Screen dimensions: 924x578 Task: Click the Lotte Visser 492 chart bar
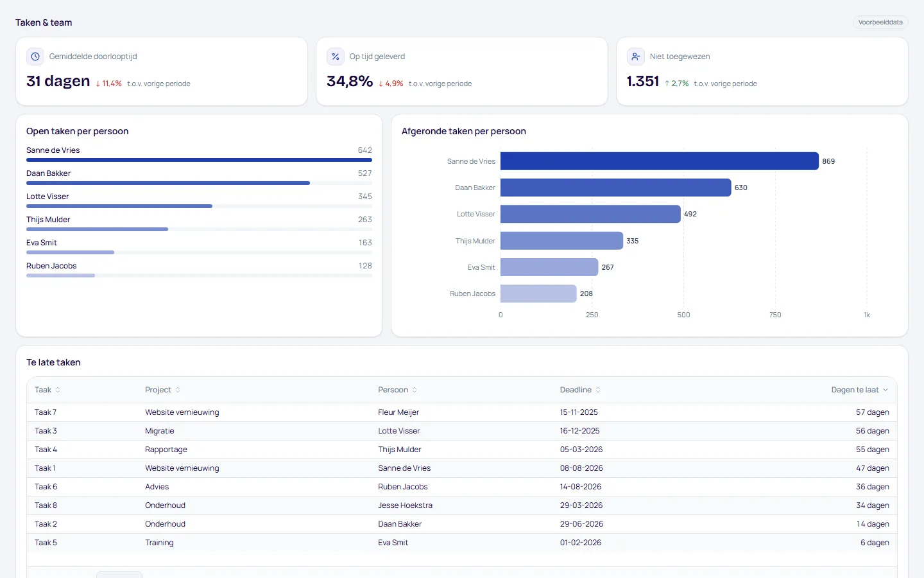tap(590, 214)
